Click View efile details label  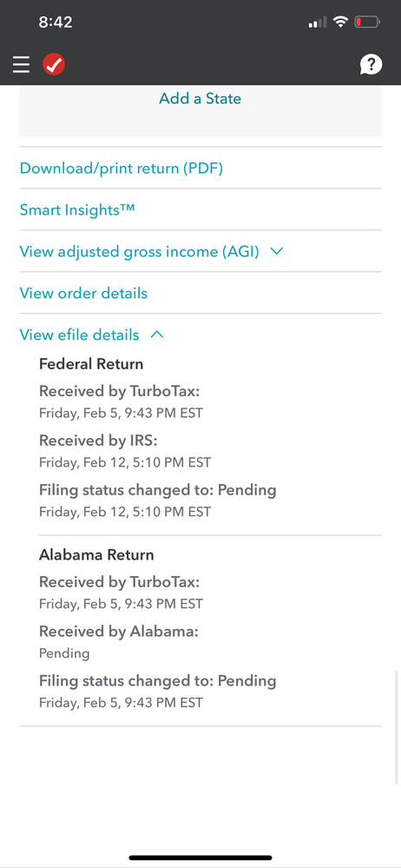79,335
